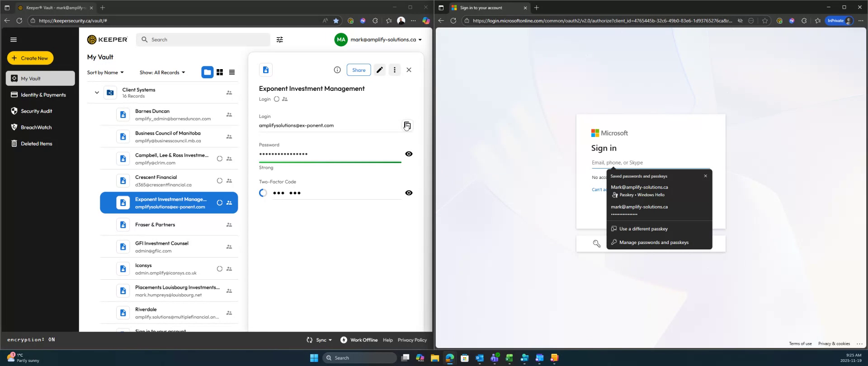The image size is (868, 366).
Task: Click the shared-users icon on Fraser & Partners row
Action: (229, 225)
